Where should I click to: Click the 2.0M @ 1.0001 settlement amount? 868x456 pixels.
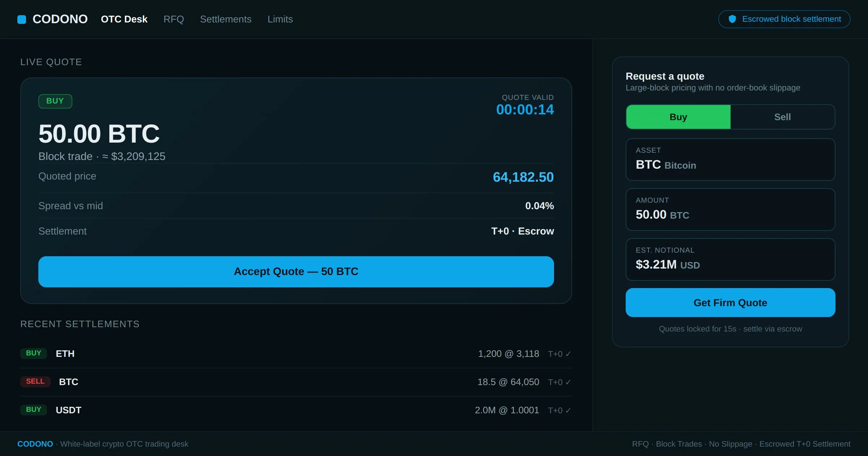point(507,410)
